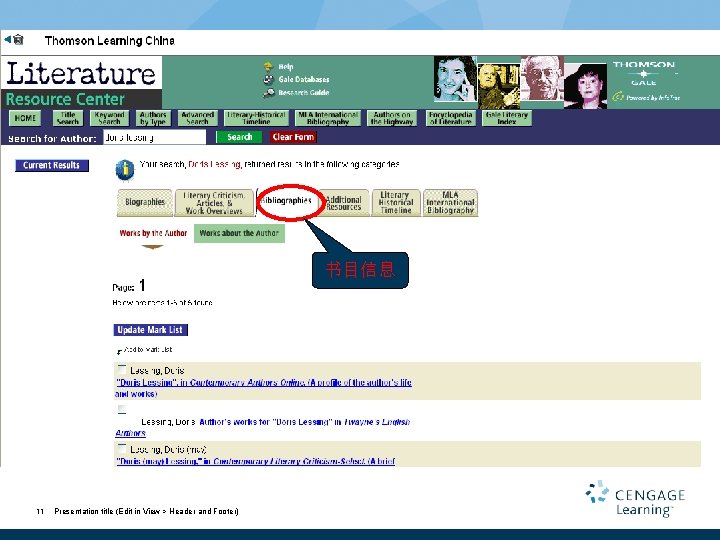Click the Add to Mark List arrow icon

point(119,352)
